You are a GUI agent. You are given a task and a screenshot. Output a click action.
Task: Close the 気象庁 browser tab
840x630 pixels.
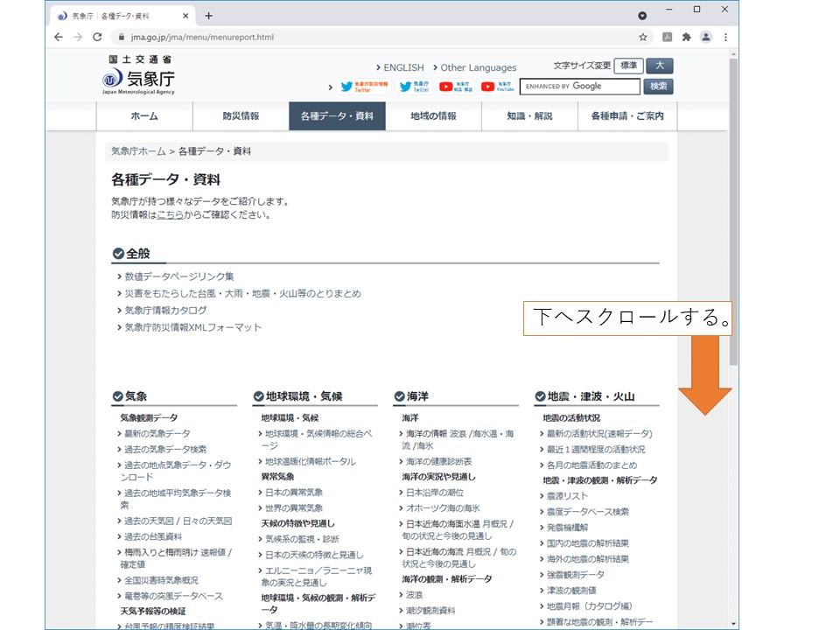(185, 16)
